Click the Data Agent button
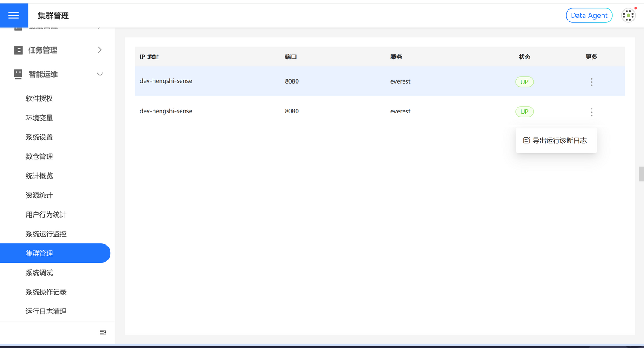Screen dimensions: 644x348 (x=589, y=16)
